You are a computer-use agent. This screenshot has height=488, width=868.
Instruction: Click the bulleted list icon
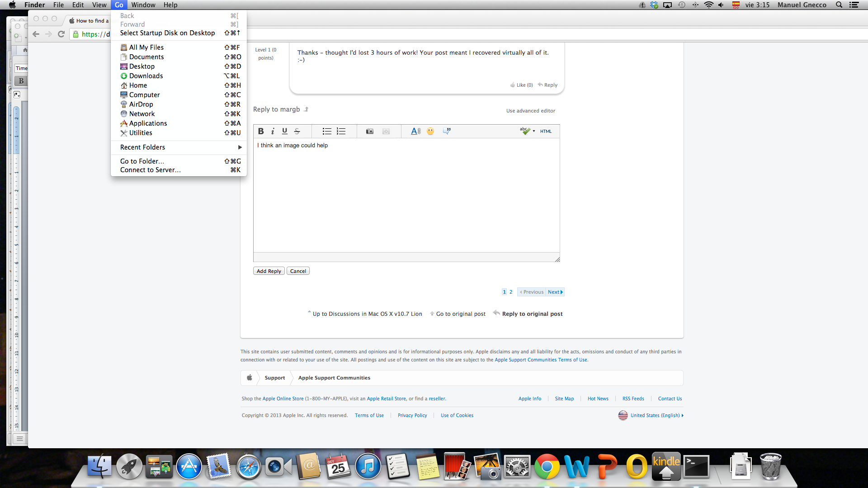click(x=327, y=131)
